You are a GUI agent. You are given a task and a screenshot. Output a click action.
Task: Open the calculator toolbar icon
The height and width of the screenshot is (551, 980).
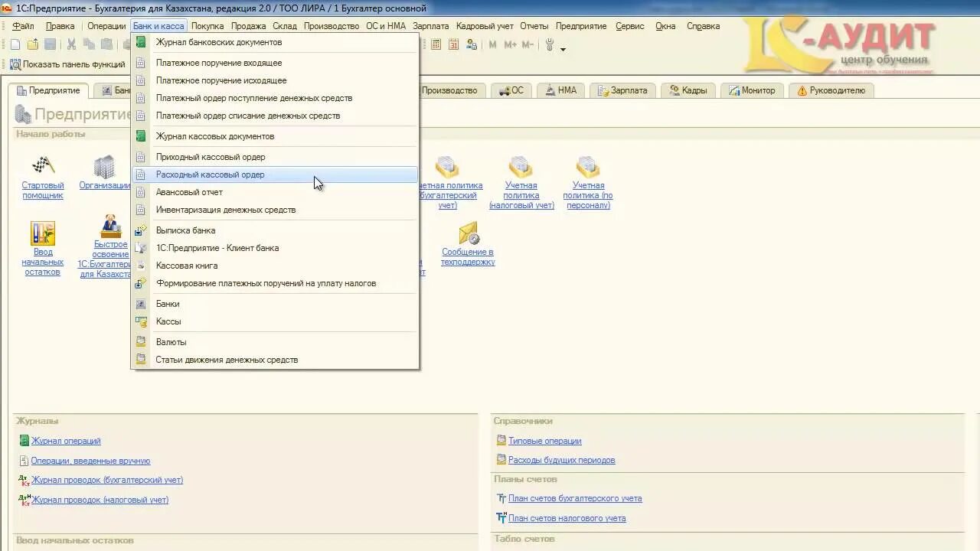(x=436, y=45)
